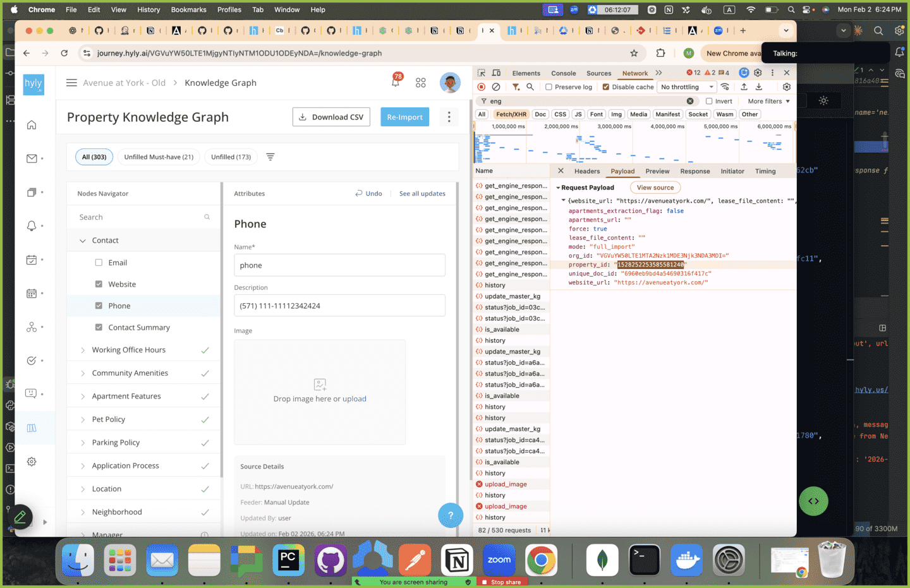
Task: Open DevTools inspect element picker
Action: pos(482,73)
